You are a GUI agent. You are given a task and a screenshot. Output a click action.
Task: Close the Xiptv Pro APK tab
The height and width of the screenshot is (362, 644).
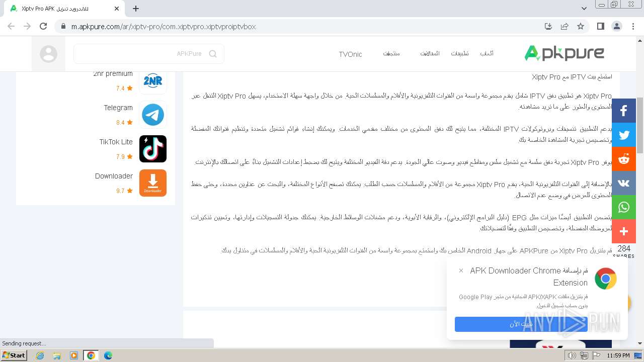coord(117,9)
